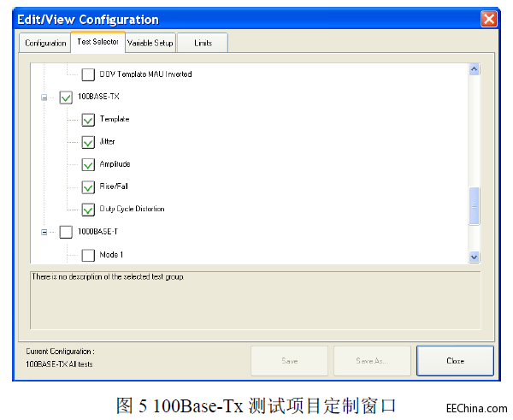This screenshot has height=420, width=513.
Task: Select the 1000BASE-T tree label
Action: (x=97, y=232)
